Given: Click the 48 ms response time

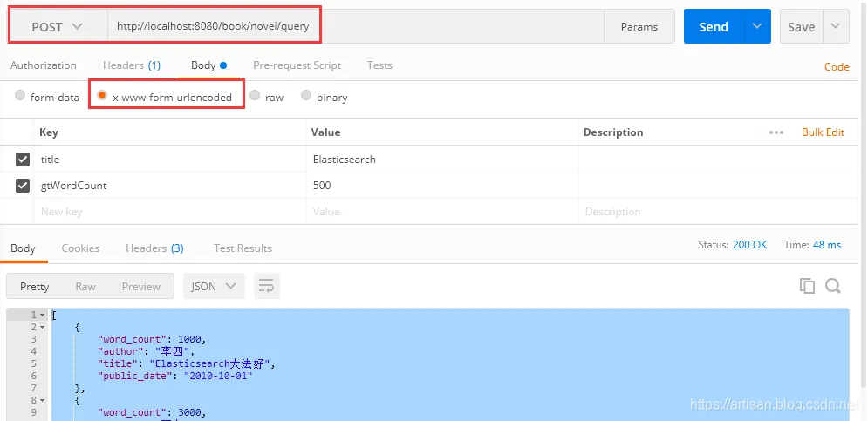Looking at the screenshot, I should [x=827, y=245].
